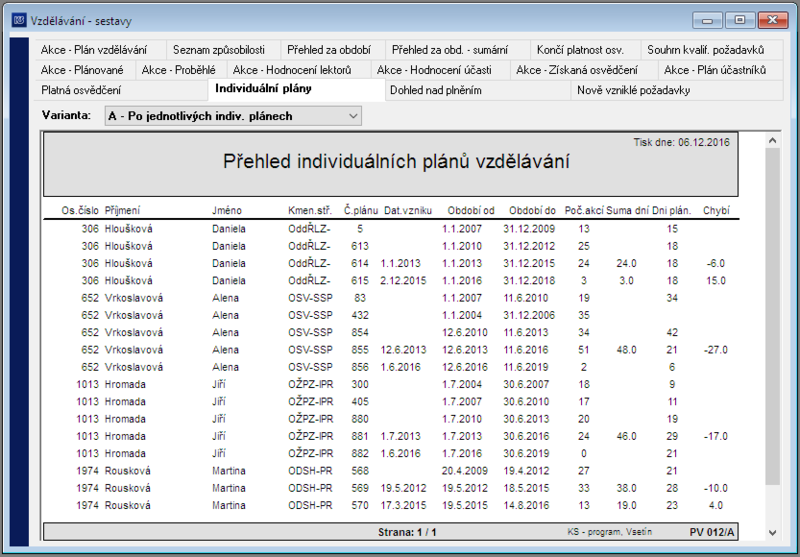This screenshot has height=557, width=800.
Task: Click the Tisk dne: 06.12.2016 print date
Action: 682,142
